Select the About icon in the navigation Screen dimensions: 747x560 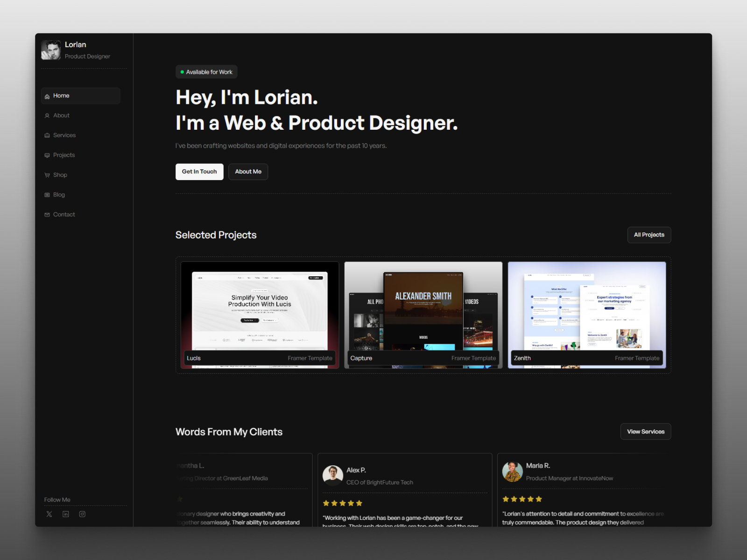coord(48,115)
